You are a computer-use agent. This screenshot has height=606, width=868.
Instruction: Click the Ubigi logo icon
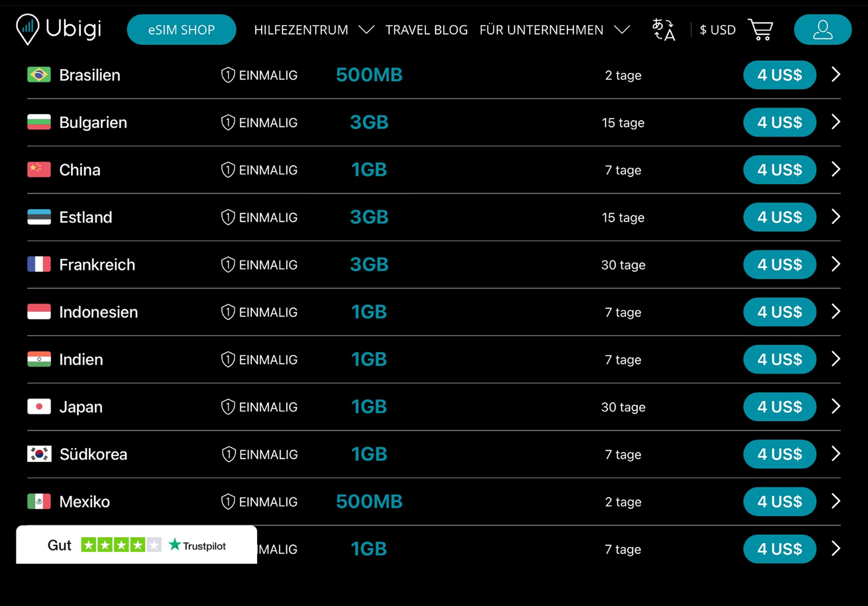pos(28,29)
